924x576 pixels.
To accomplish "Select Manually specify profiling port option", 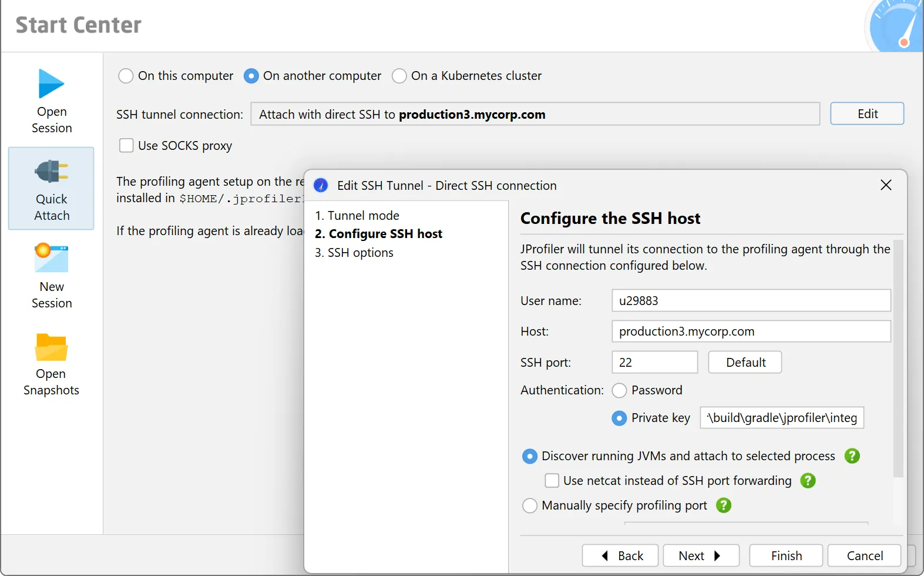I will click(530, 505).
